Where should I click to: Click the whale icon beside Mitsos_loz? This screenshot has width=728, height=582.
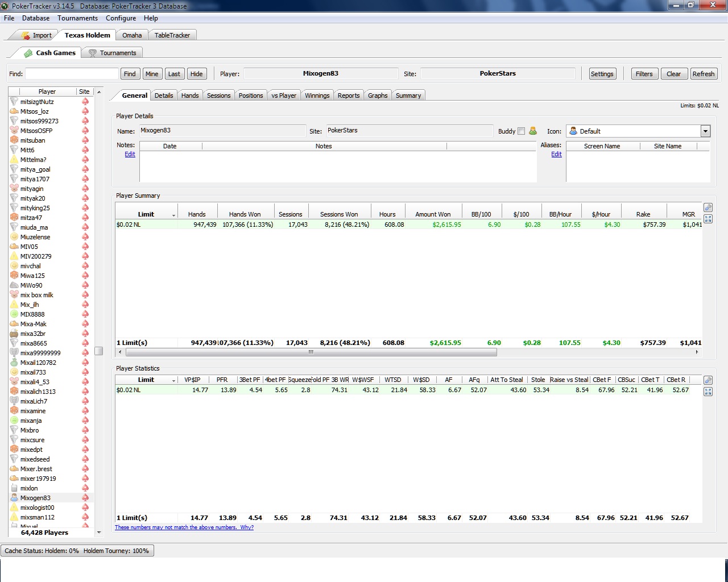coord(14,111)
